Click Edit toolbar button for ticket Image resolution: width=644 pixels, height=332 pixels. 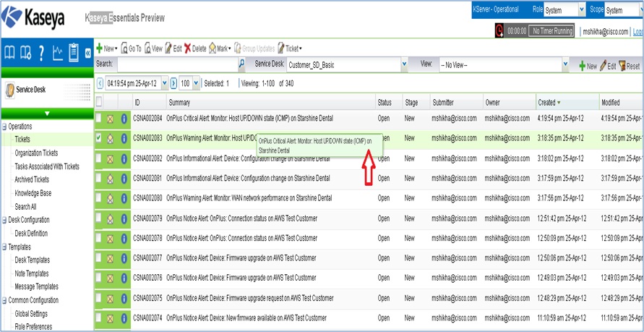pyautogui.click(x=173, y=48)
